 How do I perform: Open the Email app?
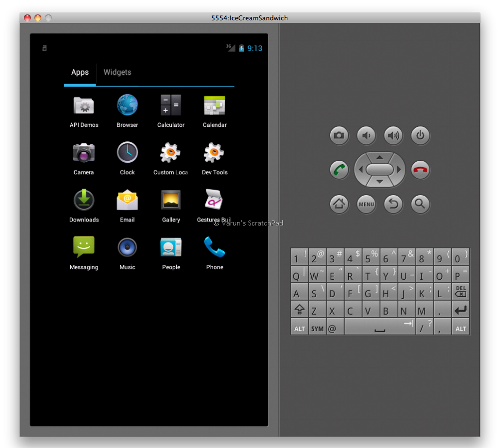[x=127, y=206]
